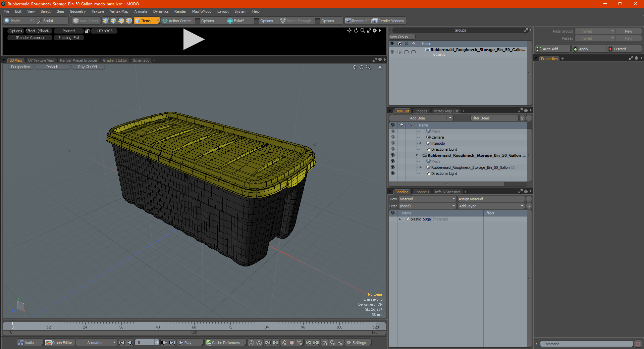Toggle visibility of Camera item
Screen dimensions: 644x349
[x=392, y=137]
